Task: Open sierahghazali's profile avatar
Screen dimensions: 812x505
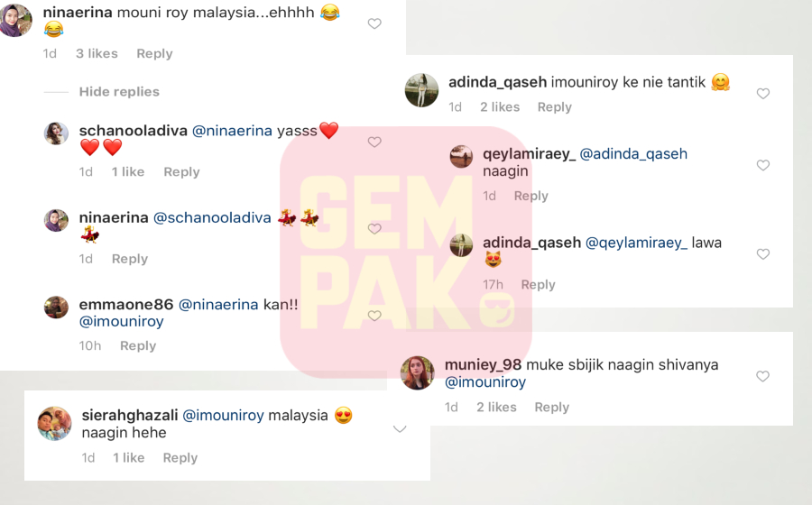Action: [55, 423]
